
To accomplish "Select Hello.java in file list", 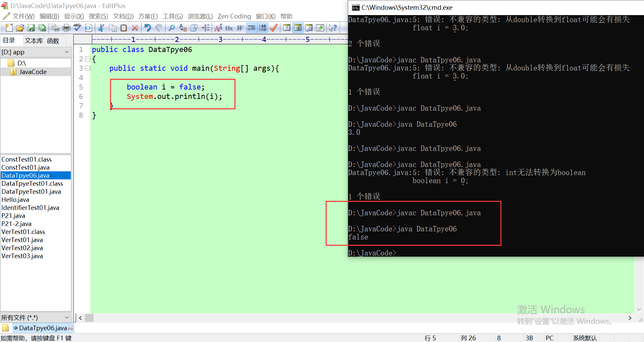I will click(x=15, y=199).
